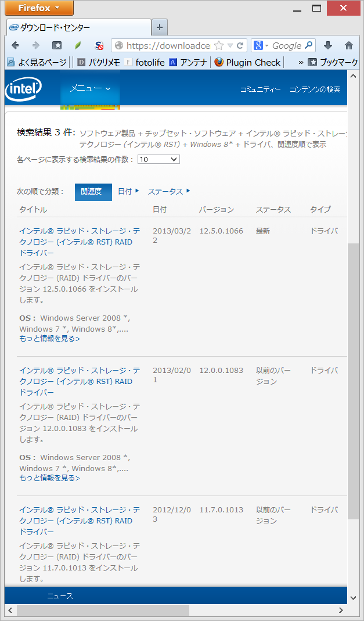The height and width of the screenshot is (621, 364).
Task: Click the NoScript S toolbar icon
Action: pyautogui.click(x=99, y=45)
